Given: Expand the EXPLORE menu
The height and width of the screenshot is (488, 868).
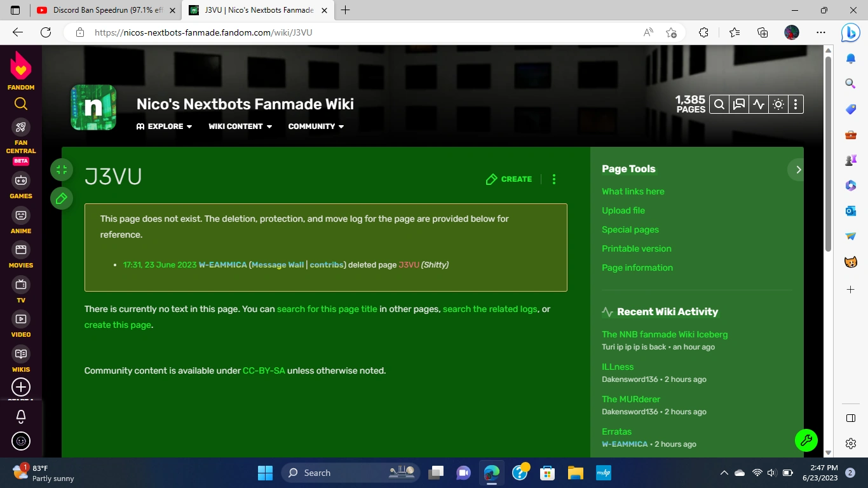Looking at the screenshot, I should click(164, 126).
